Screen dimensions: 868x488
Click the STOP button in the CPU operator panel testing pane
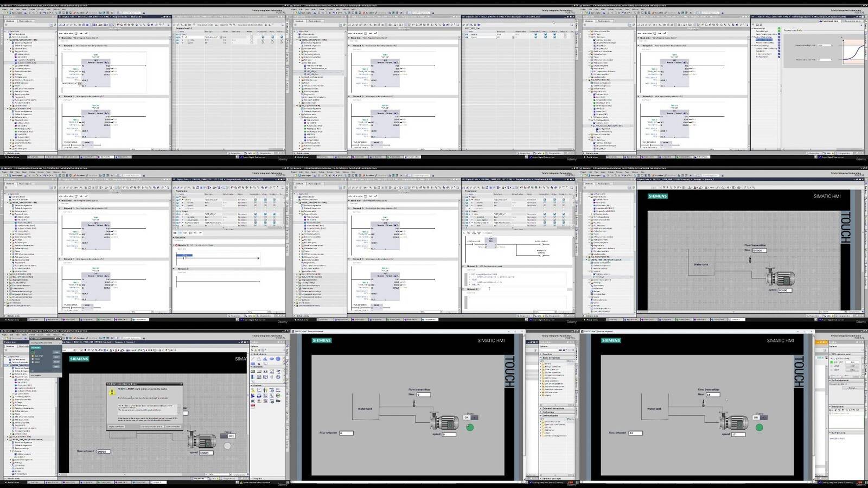pyautogui.click(x=852, y=366)
